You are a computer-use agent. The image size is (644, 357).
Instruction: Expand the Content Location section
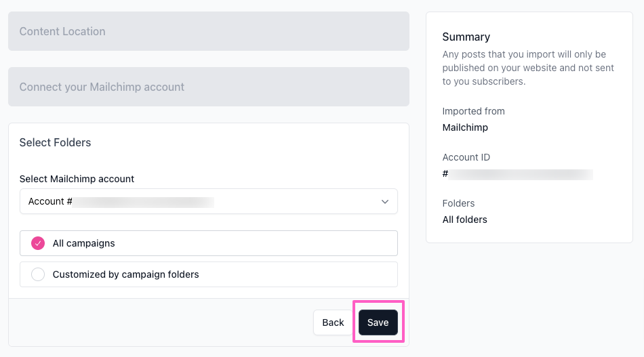[209, 31]
